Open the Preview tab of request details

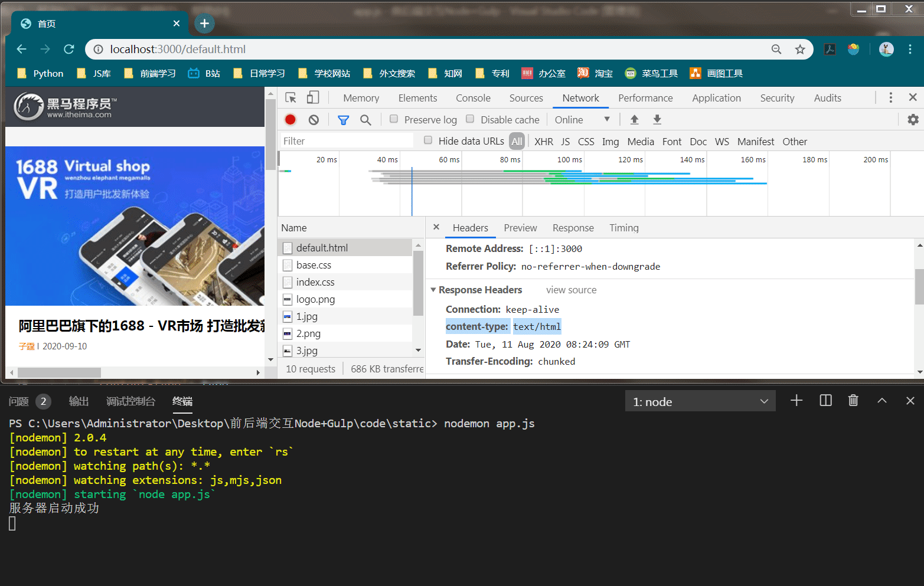click(x=520, y=228)
